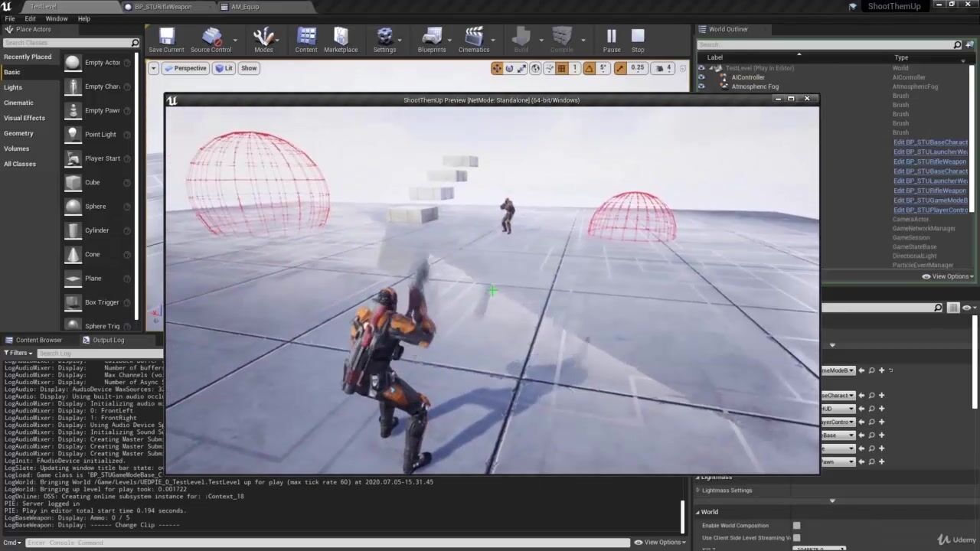980x551 pixels.
Task: Toggle scale snapping icon
Action: coord(619,68)
